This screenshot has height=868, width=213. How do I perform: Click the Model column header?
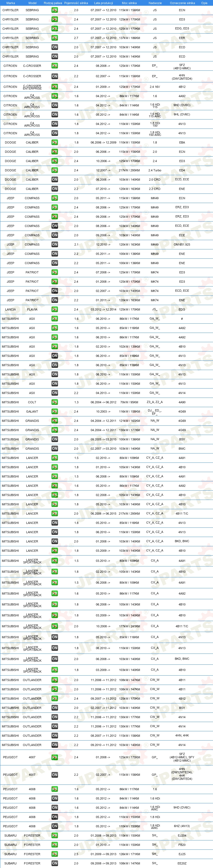click(x=32, y=3)
